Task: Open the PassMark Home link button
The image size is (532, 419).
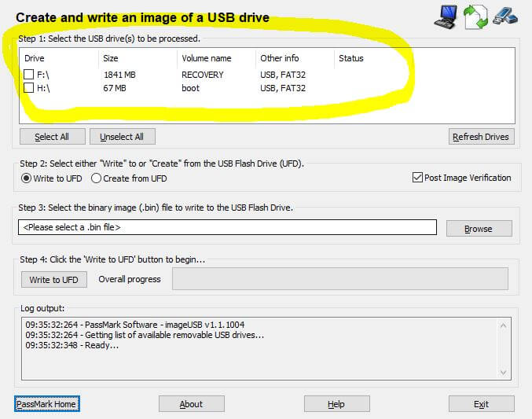Action: coord(46,404)
